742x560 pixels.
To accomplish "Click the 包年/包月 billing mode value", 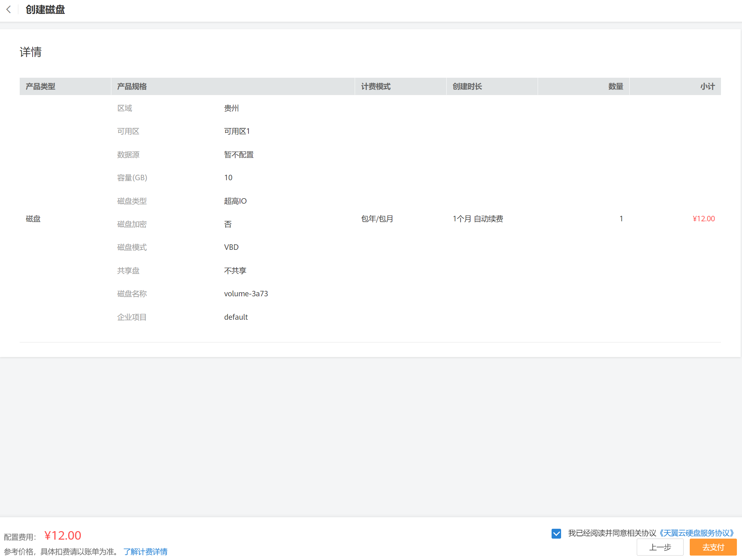I will 377,219.
